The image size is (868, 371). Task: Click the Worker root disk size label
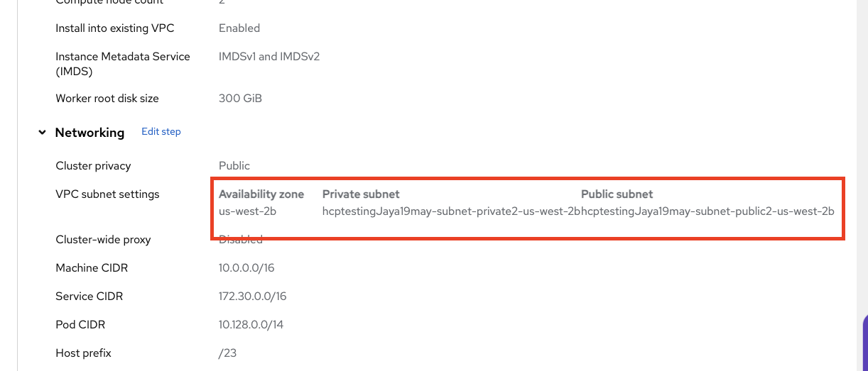pos(107,99)
